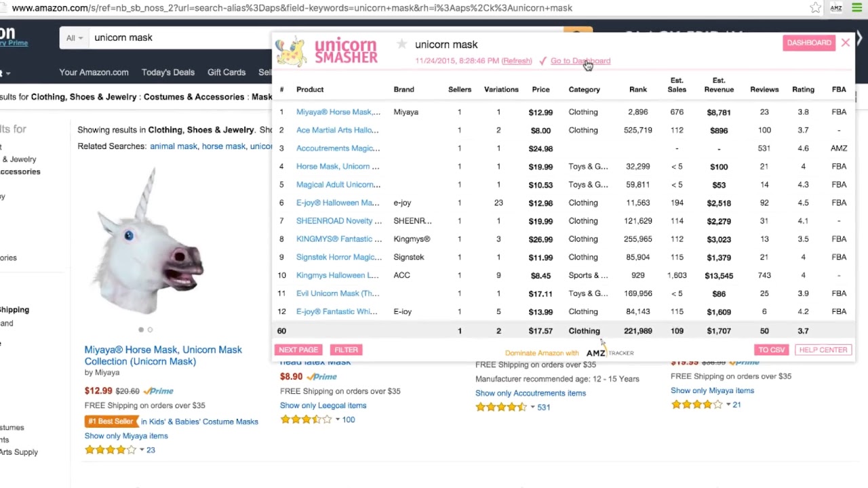Open the Filter options

pyautogui.click(x=346, y=350)
